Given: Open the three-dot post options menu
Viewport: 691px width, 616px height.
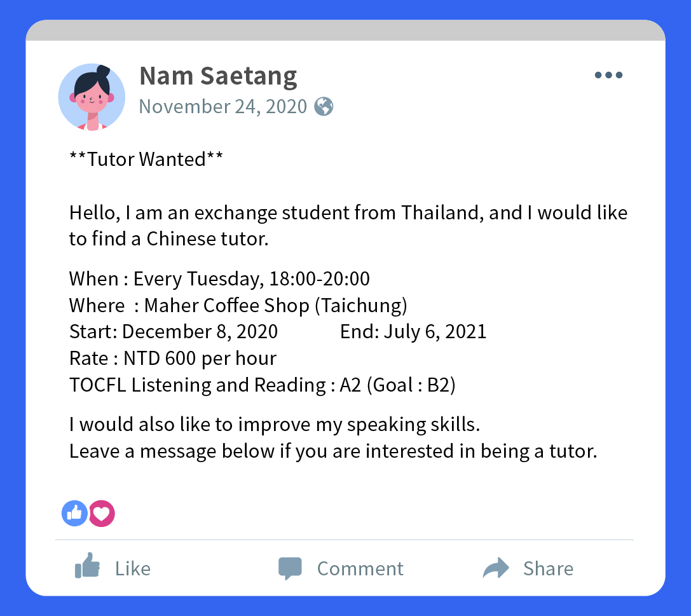Looking at the screenshot, I should (608, 75).
